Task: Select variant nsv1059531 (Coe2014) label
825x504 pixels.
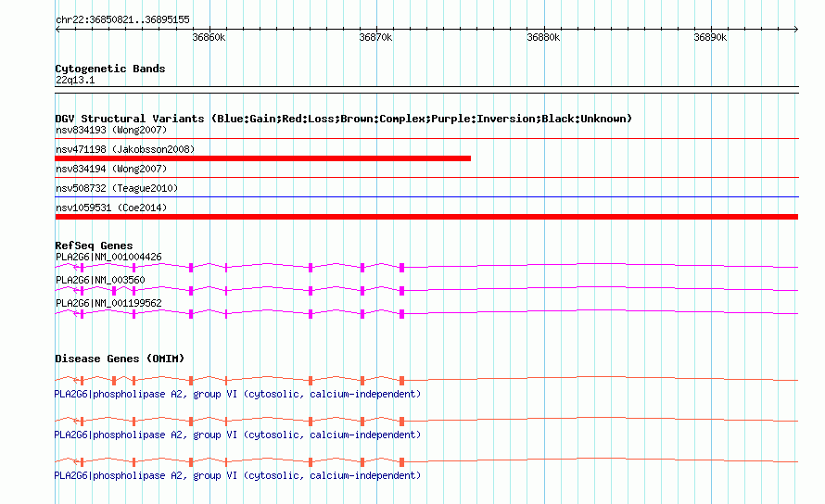Action: click(111, 208)
